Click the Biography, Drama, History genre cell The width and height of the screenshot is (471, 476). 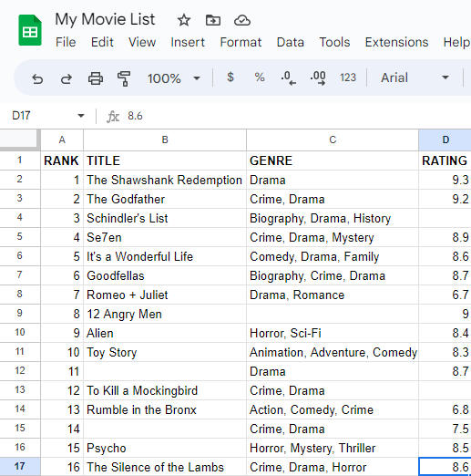(333, 218)
